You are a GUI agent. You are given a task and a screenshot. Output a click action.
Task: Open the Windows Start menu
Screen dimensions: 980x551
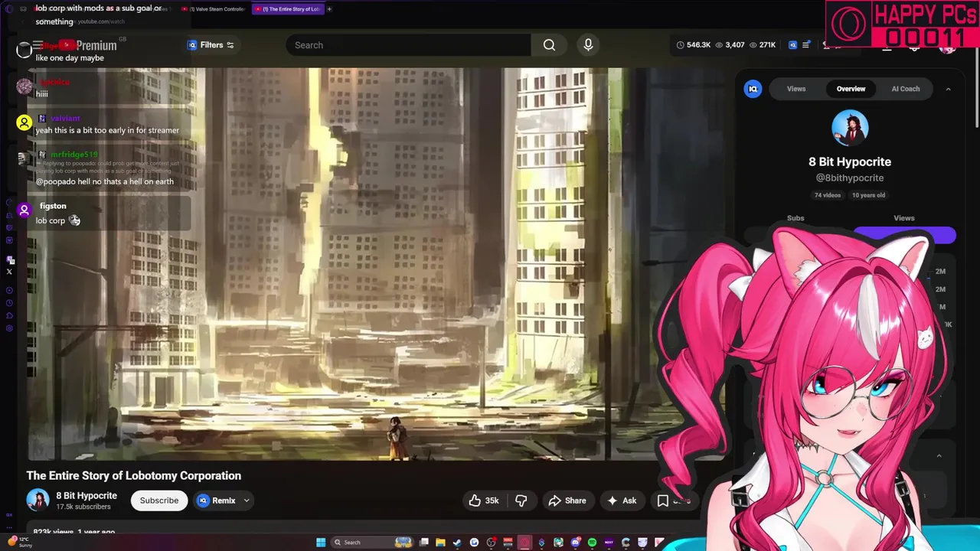321,543
